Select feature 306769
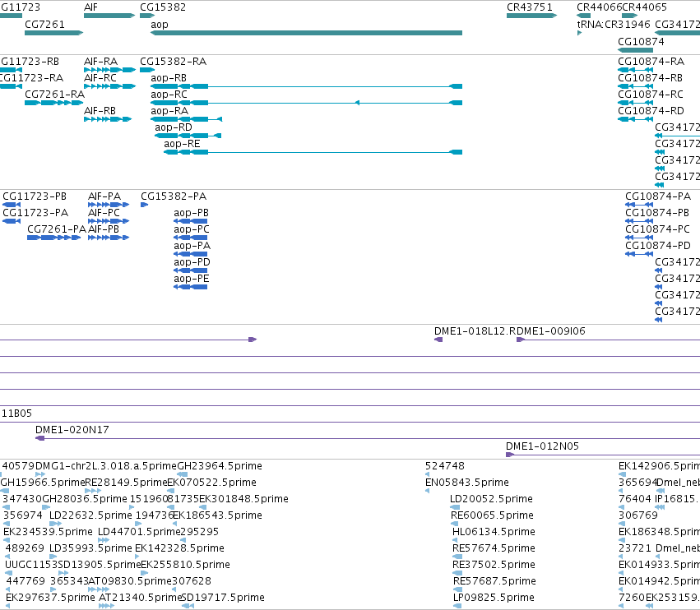The image size is (700, 610). point(621,524)
